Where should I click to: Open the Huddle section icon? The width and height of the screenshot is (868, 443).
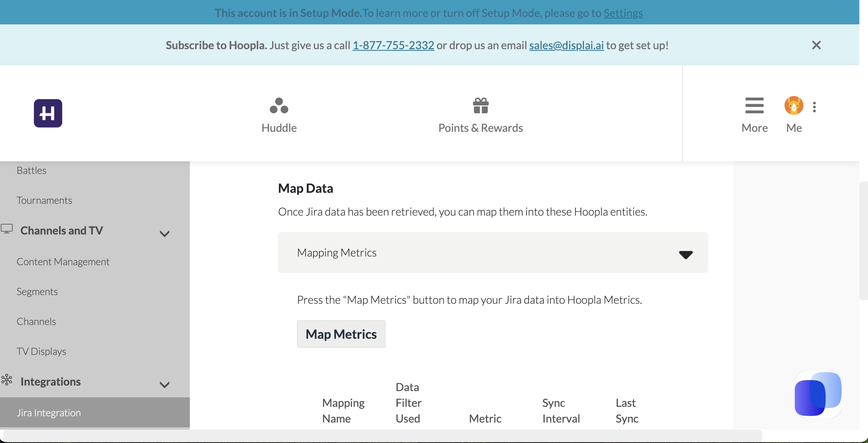tap(279, 105)
